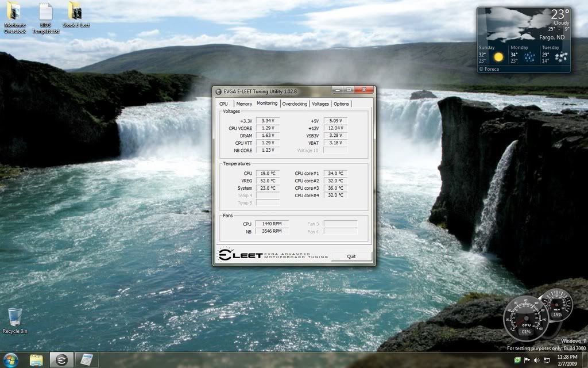This screenshot has height=368, width=588.
Task: Click the CPU VCORE voltage field
Action: pos(268,128)
